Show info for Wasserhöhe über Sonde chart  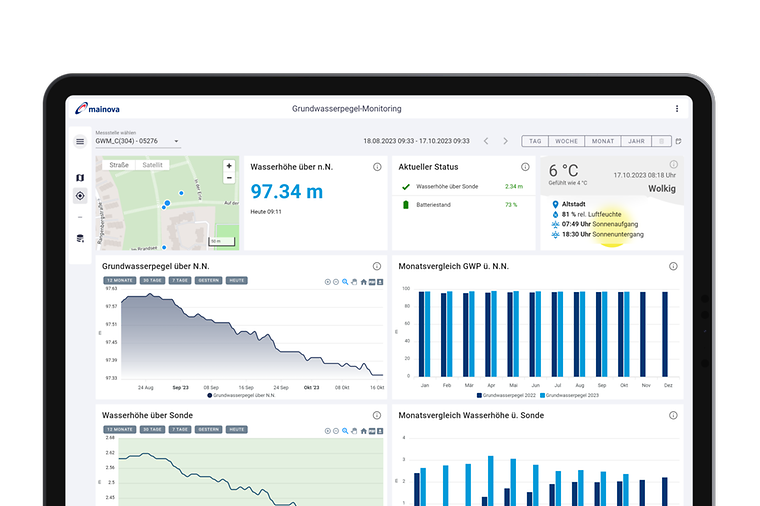click(377, 415)
